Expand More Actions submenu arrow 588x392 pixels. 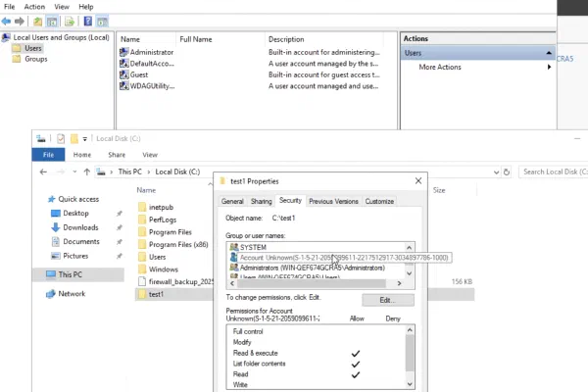coord(549,67)
